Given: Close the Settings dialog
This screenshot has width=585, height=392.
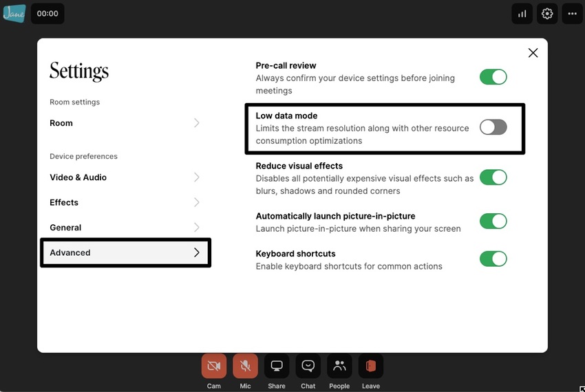Looking at the screenshot, I should [x=533, y=53].
